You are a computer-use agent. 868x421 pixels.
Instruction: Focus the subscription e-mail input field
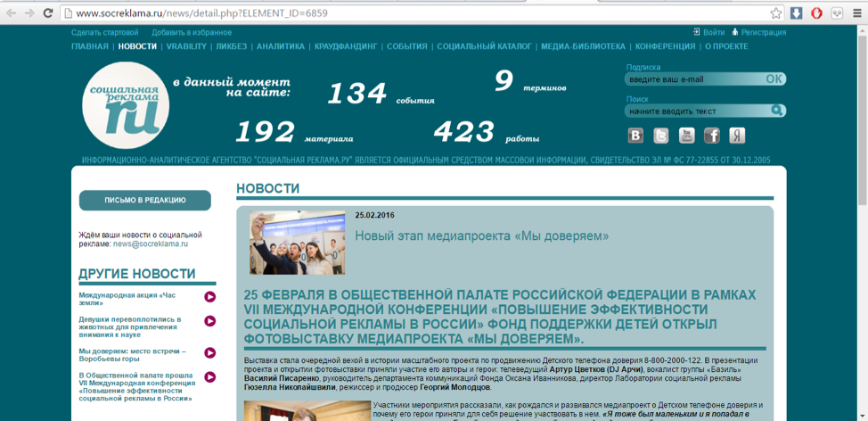[694, 79]
